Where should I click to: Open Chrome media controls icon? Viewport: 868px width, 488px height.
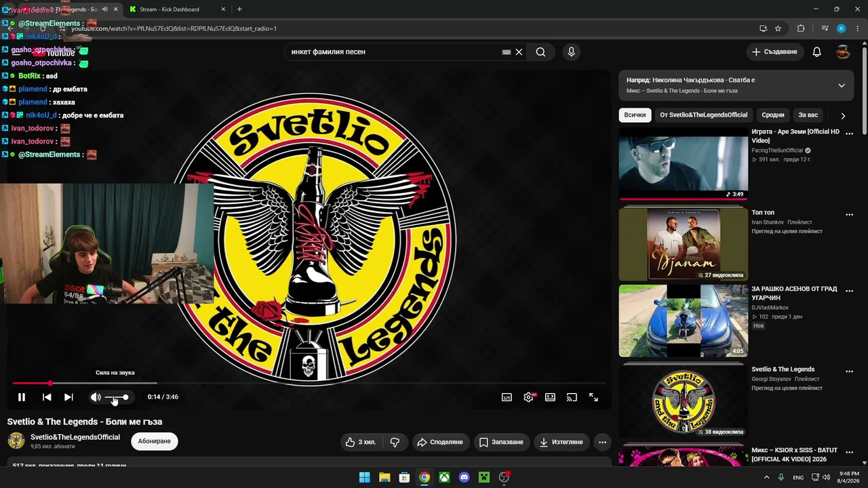(825, 28)
